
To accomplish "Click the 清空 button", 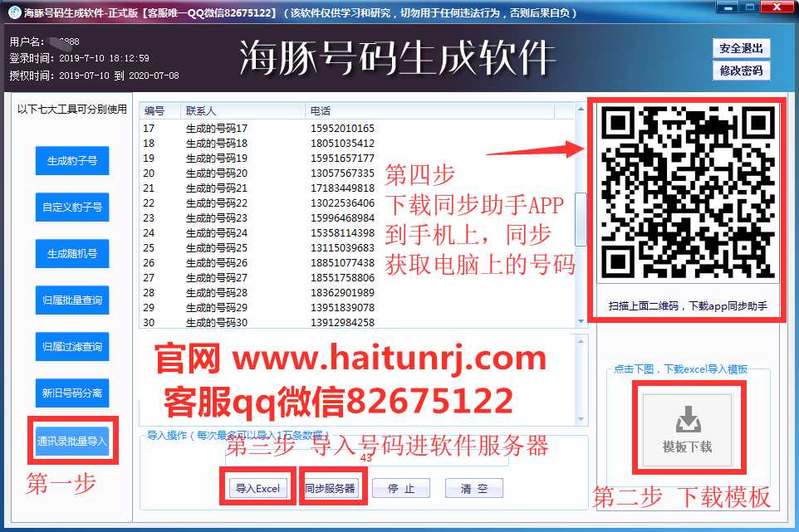I will coord(474,488).
